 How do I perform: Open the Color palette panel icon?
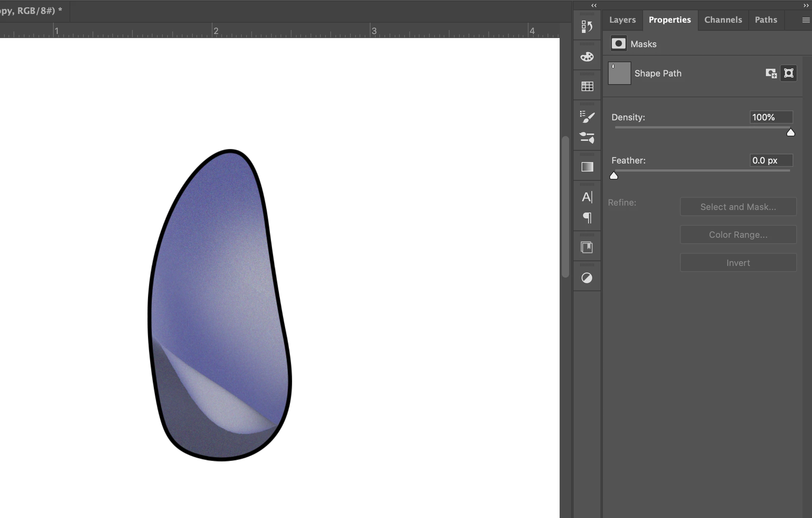tap(587, 57)
